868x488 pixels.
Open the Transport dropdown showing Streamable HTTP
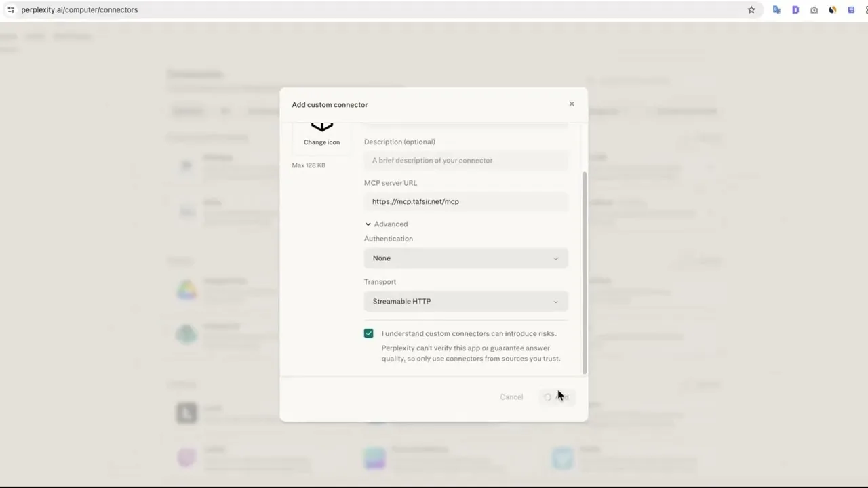click(x=466, y=302)
